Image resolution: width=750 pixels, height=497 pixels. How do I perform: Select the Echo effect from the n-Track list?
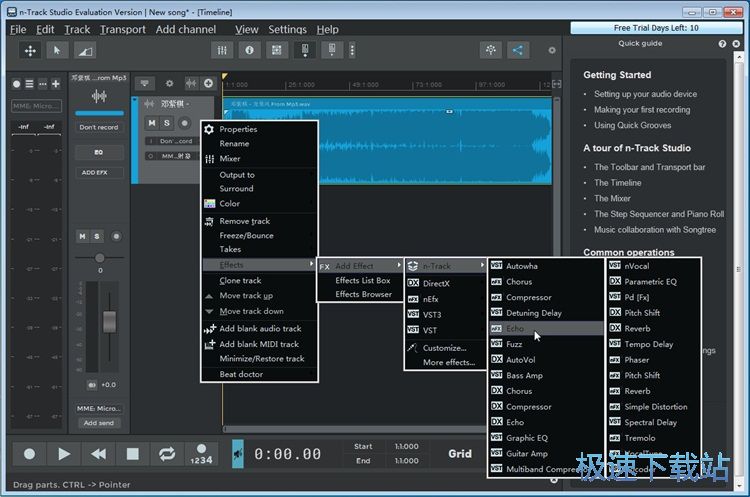(x=515, y=328)
